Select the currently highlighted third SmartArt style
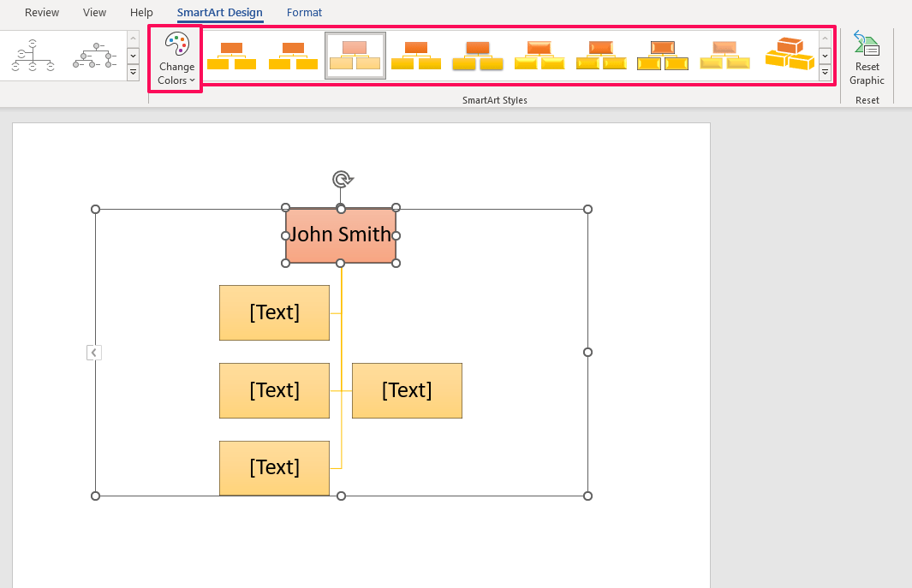The width and height of the screenshot is (912, 588). pyautogui.click(x=355, y=56)
